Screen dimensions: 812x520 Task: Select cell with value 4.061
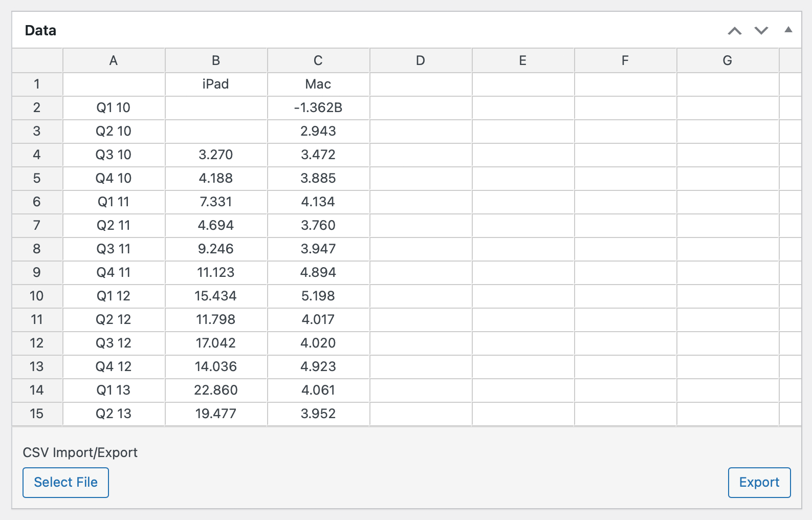tap(318, 390)
